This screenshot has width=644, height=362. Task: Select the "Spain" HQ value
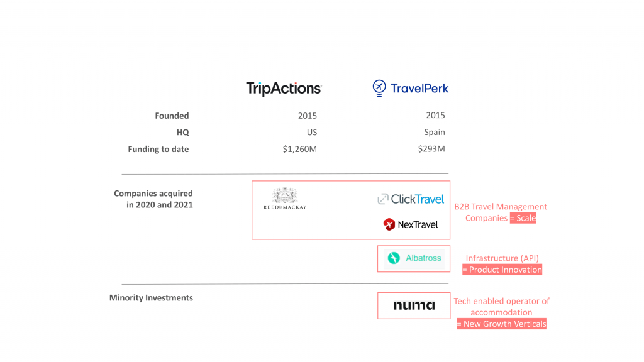coord(435,133)
